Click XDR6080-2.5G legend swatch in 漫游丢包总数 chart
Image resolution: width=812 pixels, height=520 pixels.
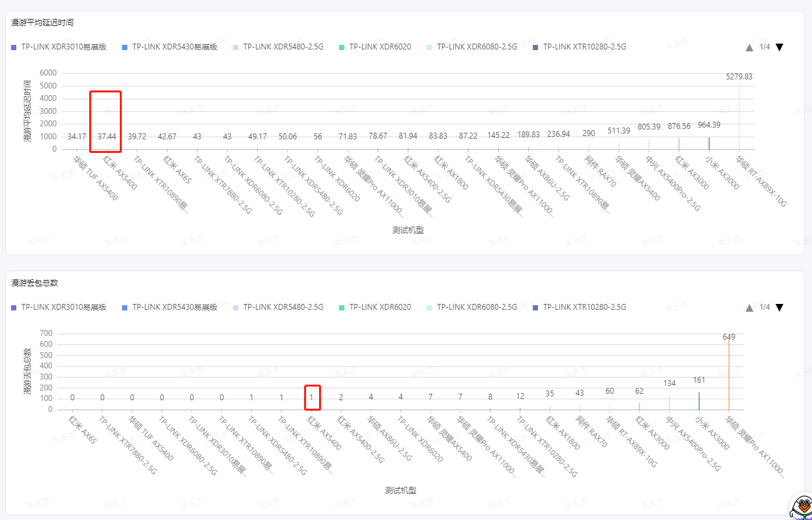coord(429,307)
